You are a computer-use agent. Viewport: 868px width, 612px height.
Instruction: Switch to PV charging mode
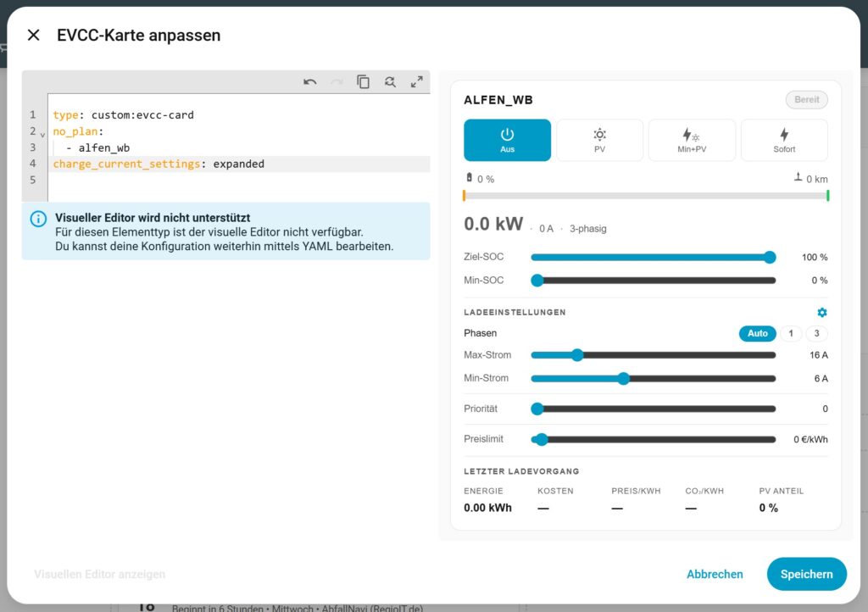(599, 140)
